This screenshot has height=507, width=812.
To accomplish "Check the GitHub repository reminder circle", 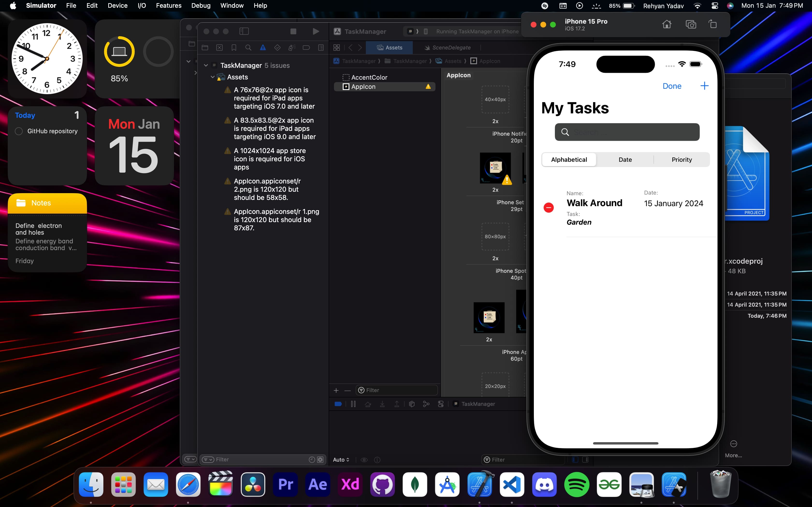I will coord(19,131).
